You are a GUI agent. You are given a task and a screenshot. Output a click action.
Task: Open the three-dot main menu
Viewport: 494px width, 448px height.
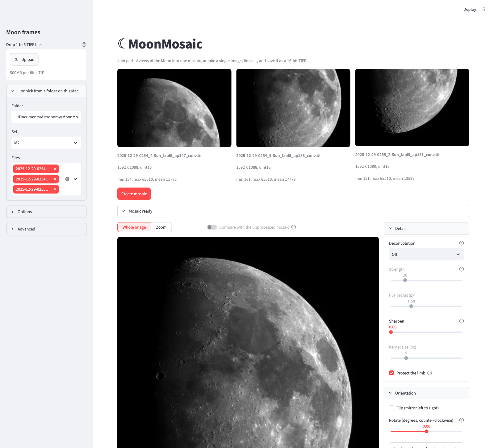click(x=484, y=9)
